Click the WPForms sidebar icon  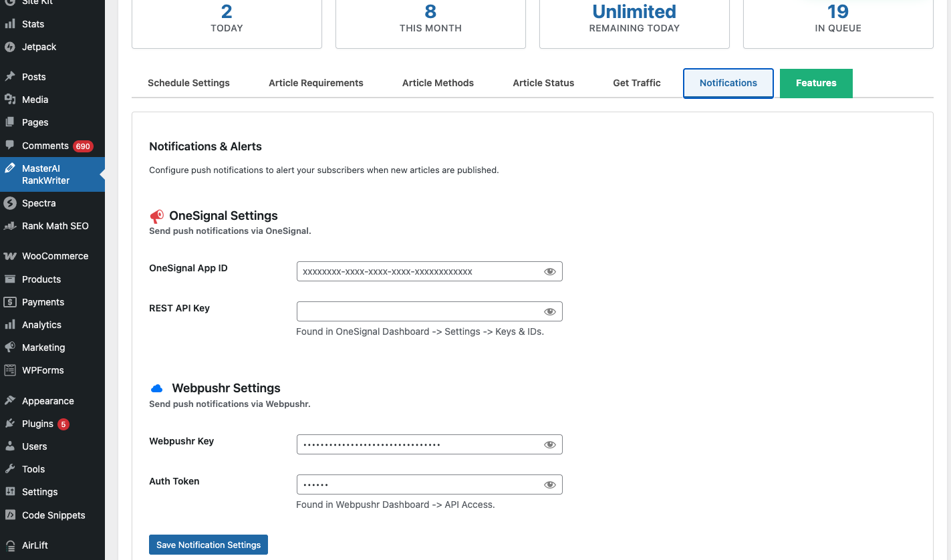10,370
